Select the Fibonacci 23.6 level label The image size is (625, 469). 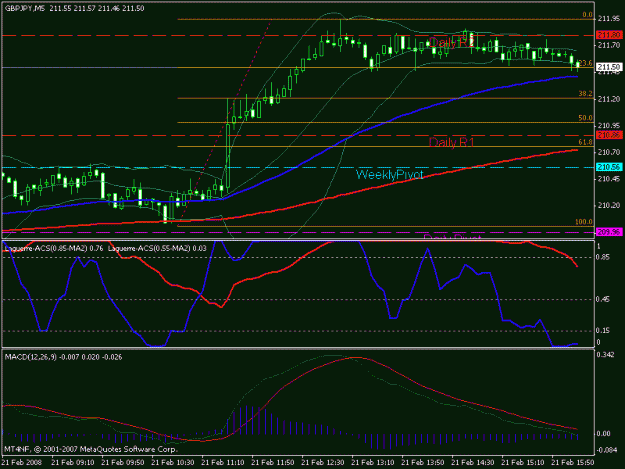tap(586, 63)
